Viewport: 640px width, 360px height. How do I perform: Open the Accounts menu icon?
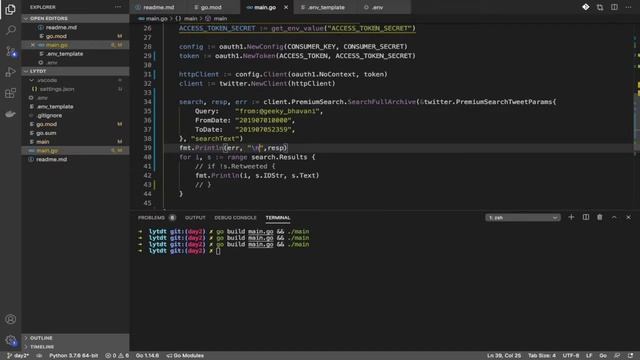11,319
